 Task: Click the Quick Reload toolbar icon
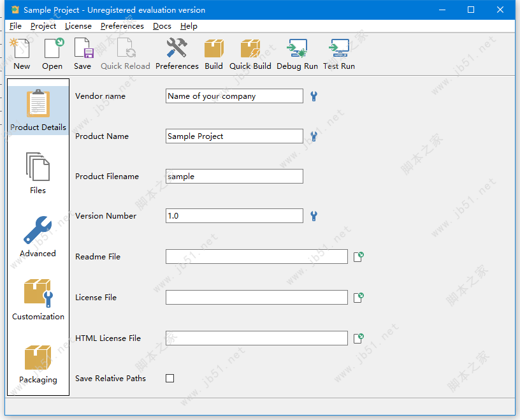(x=126, y=54)
